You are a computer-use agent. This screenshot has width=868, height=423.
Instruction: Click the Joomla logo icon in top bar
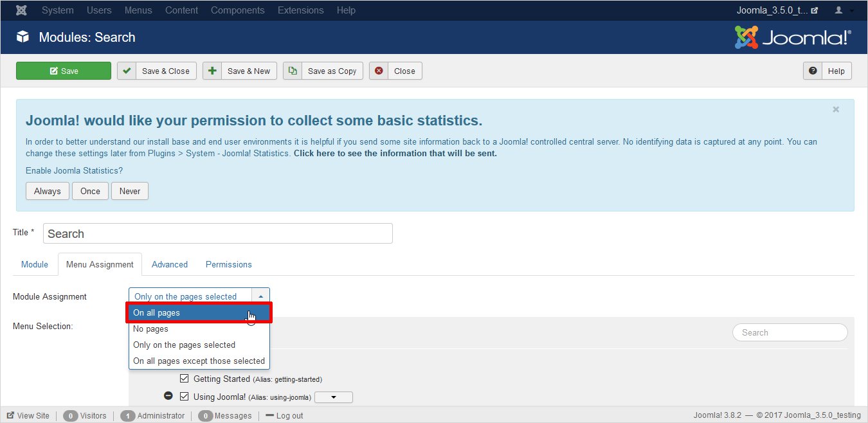click(21, 10)
